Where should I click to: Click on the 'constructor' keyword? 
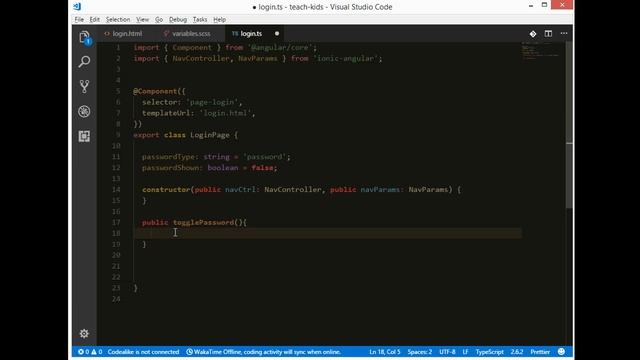coord(166,189)
